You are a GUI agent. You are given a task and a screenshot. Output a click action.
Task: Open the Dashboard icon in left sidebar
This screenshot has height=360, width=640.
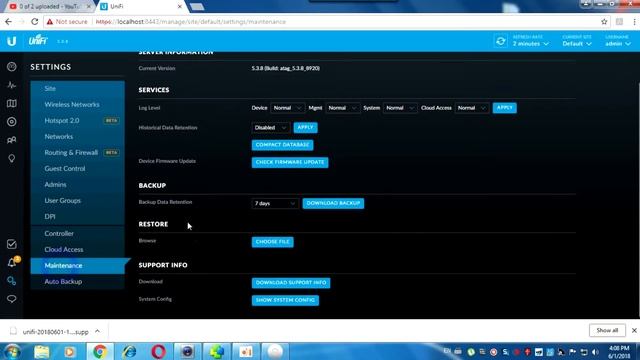pyautogui.click(x=11, y=67)
